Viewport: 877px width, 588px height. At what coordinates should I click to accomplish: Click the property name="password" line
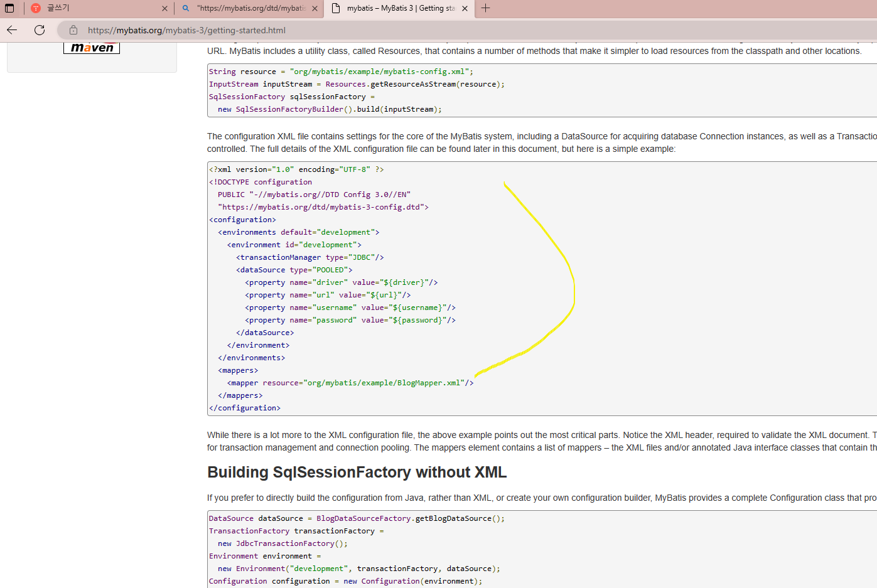[x=350, y=320]
